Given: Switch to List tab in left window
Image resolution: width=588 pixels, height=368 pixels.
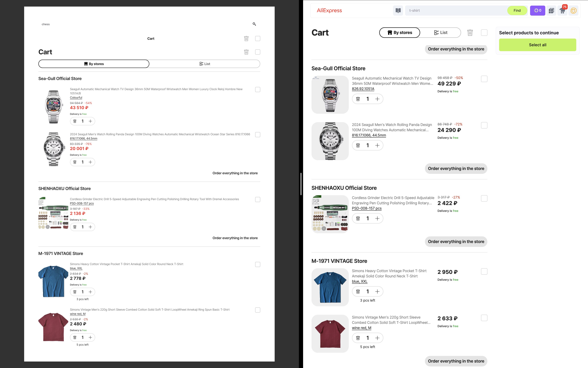Looking at the screenshot, I should pyautogui.click(x=205, y=64).
